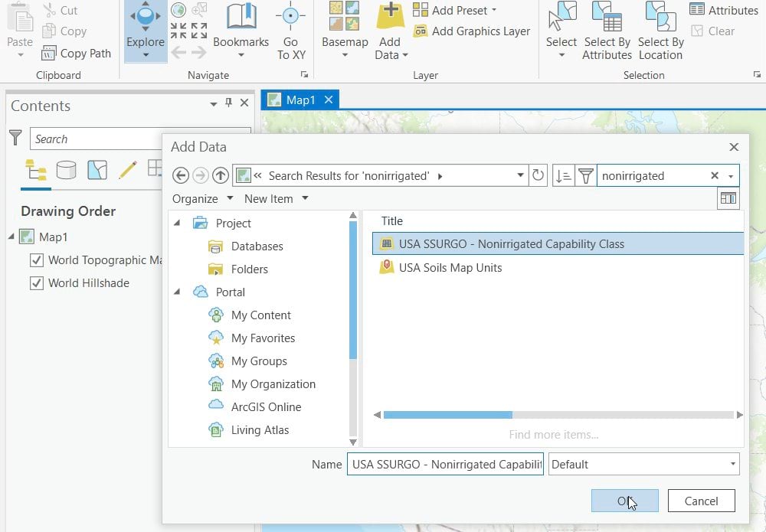Select My Organization under Portal

click(262, 383)
